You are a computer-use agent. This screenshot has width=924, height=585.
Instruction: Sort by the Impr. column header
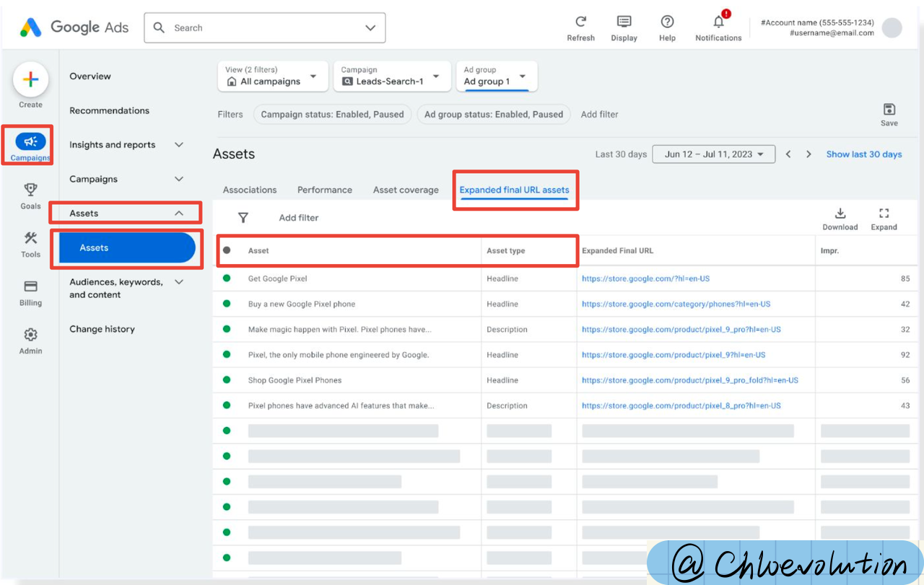pyautogui.click(x=829, y=251)
